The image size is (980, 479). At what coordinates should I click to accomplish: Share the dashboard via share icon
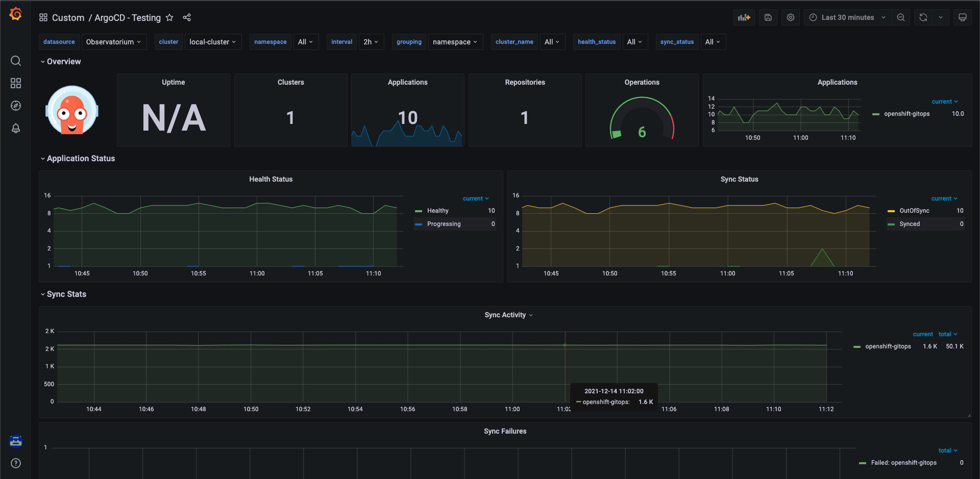pos(187,17)
